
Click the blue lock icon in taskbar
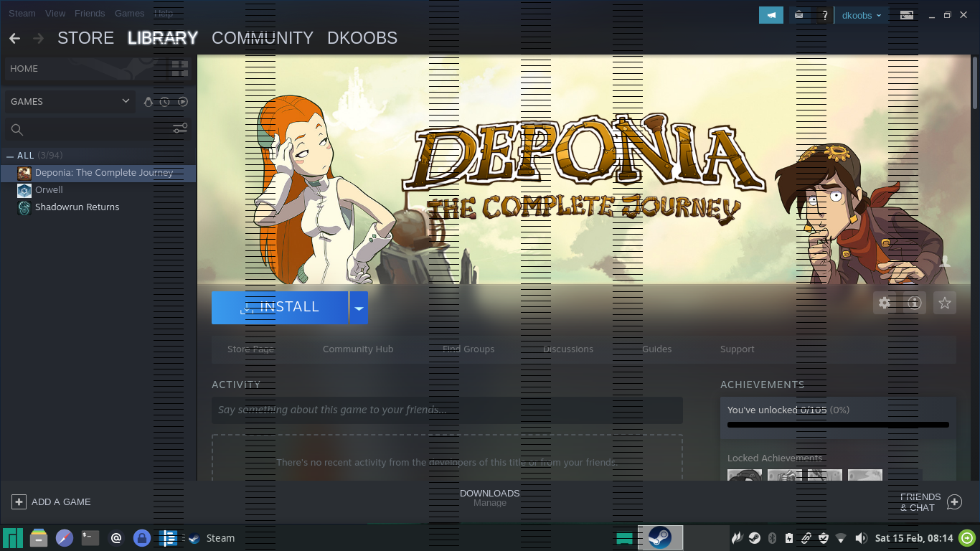(142, 538)
